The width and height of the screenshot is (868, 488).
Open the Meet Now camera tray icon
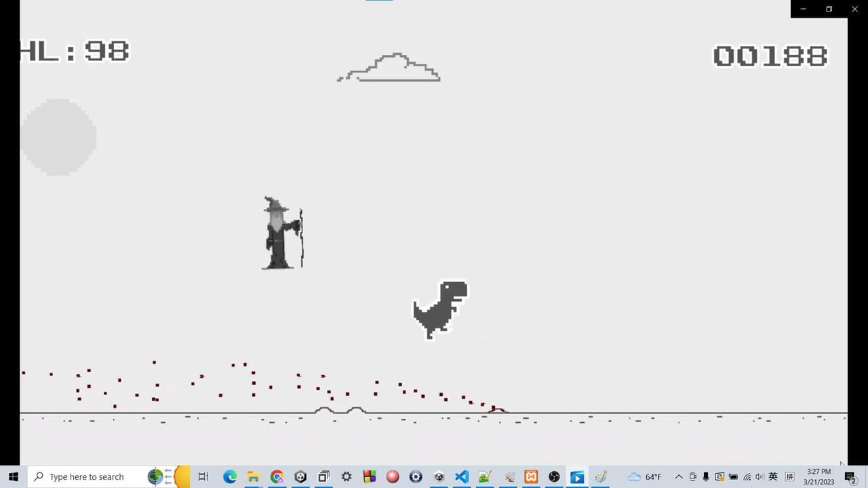tap(693, 476)
